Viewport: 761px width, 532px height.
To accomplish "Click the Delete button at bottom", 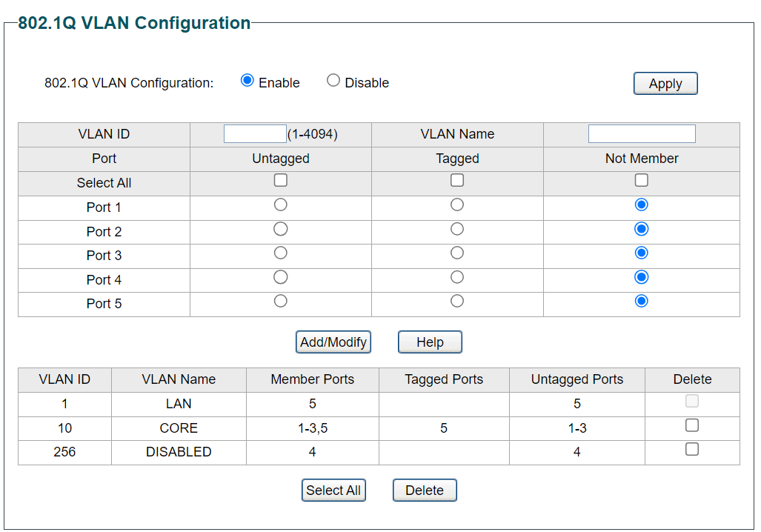I will point(424,491).
